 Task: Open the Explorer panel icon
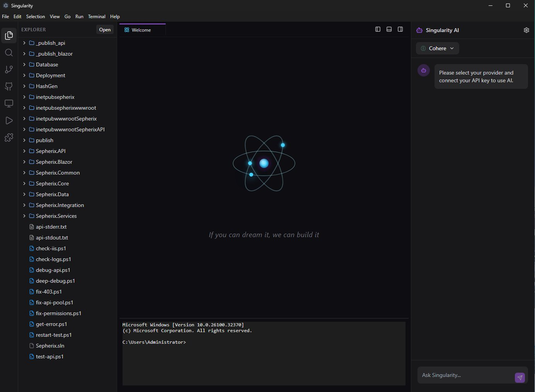(x=9, y=35)
